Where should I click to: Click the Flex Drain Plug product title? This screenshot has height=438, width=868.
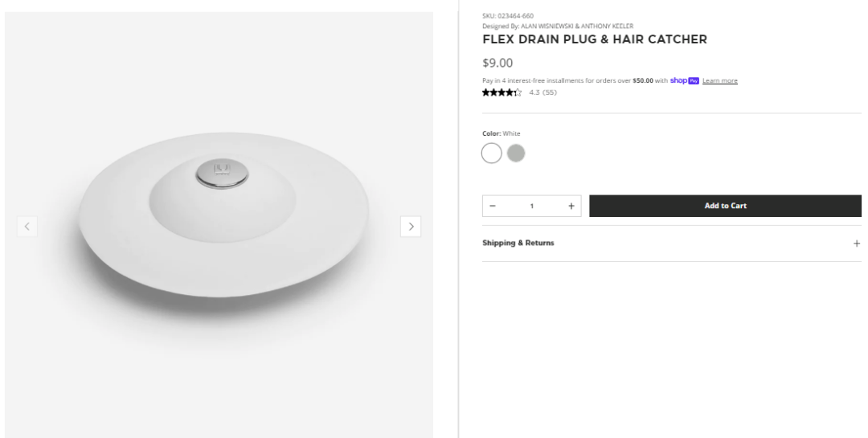595,39
